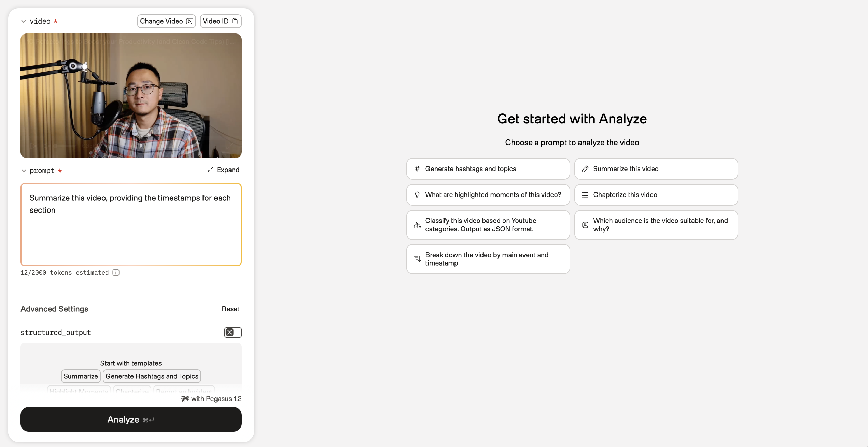The width and height of the screenshot is (868, 447).
Task: Run the Analyze button
Action: pyautogui.click(x=131, y=419)
